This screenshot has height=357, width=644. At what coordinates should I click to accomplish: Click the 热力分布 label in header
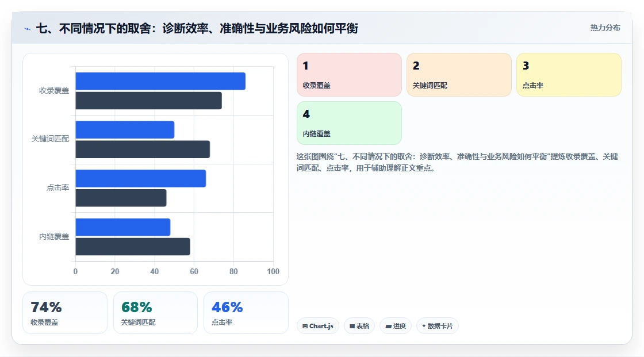605,28
